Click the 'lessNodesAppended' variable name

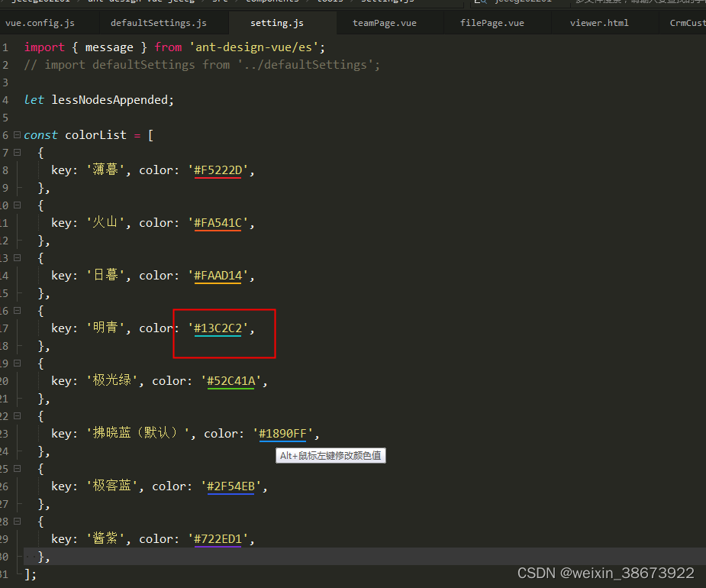(110, 100)
